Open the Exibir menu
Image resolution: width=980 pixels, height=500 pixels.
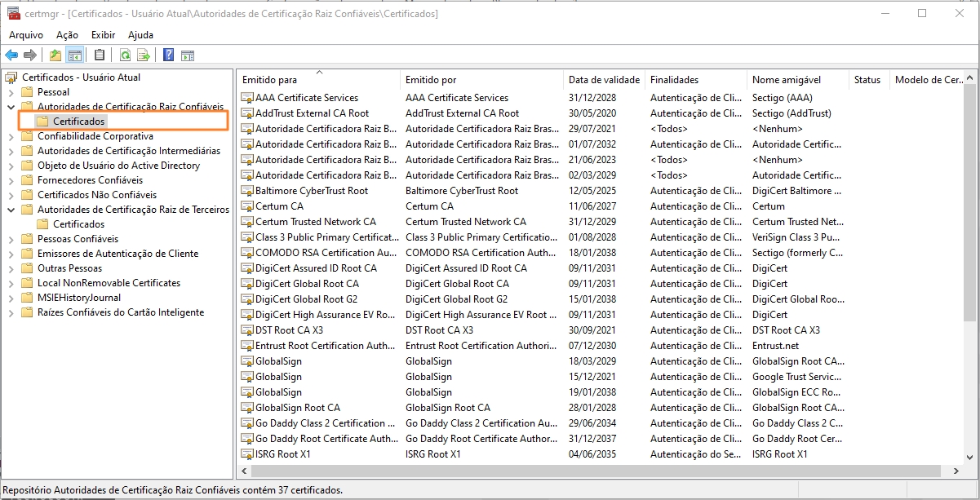click(103, 35)
